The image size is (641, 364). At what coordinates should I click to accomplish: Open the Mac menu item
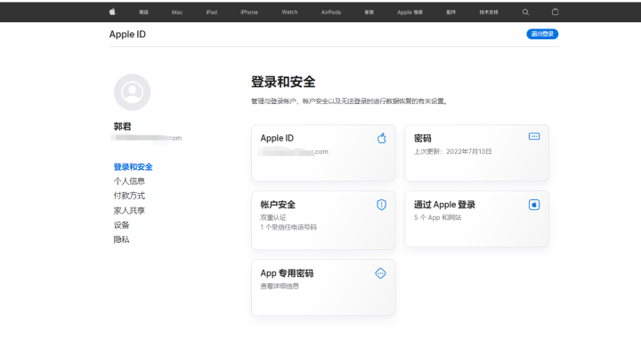pyautogui.click(x=177, y=12)
